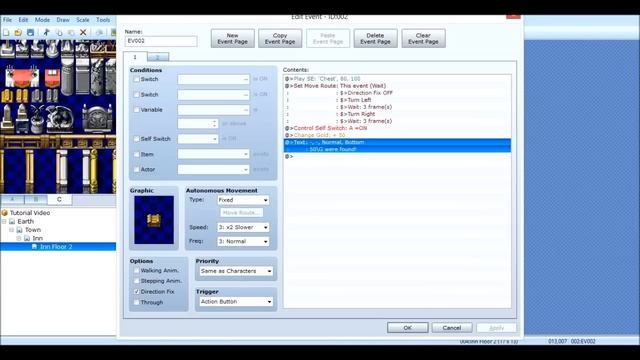Screen dimensions: 640x360
Task: Enable the Variable condition checkbox
Action: click(136, 110)
